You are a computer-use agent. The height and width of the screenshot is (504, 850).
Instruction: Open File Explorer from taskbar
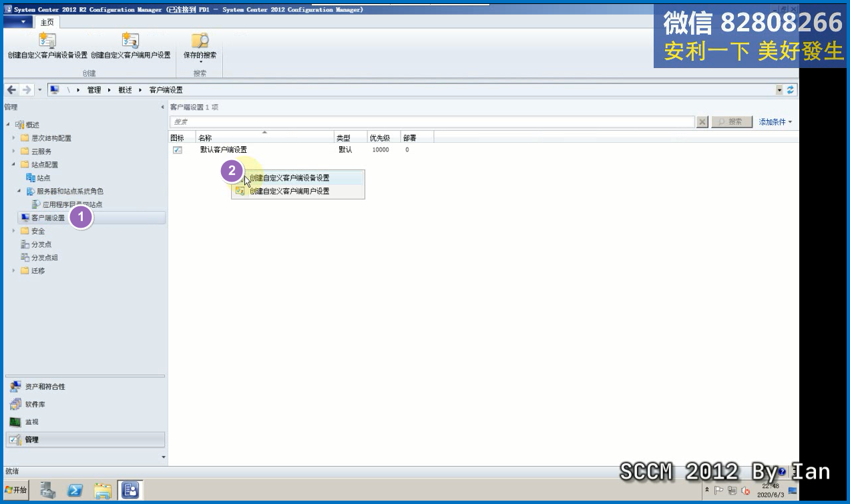tap(102, 491)
